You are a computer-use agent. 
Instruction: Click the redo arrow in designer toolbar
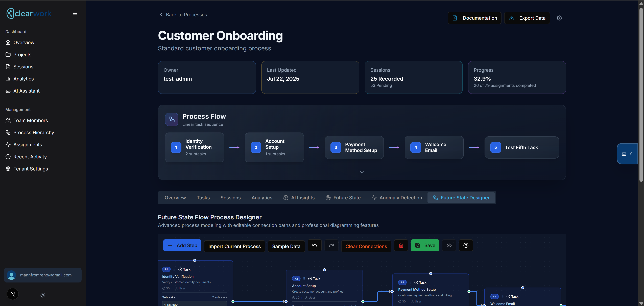(331, 245)
